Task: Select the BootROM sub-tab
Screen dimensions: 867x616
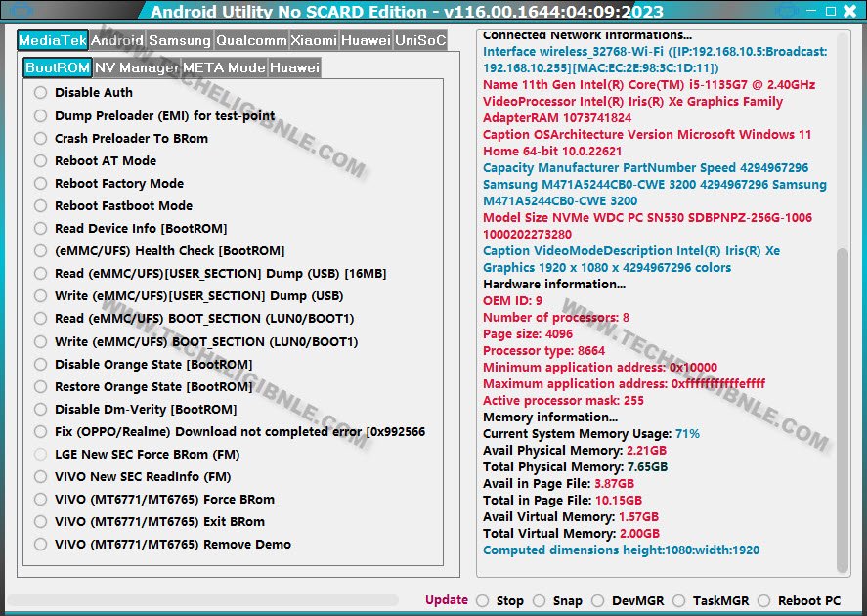Action: tap(58, 68)
